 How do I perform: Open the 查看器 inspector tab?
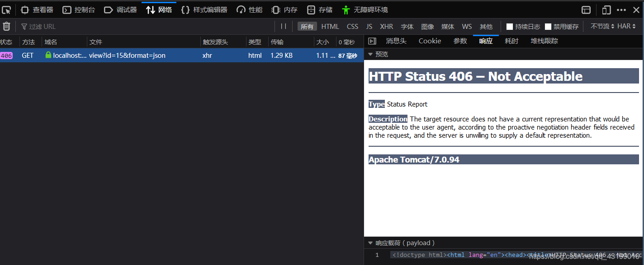(37, 9)
